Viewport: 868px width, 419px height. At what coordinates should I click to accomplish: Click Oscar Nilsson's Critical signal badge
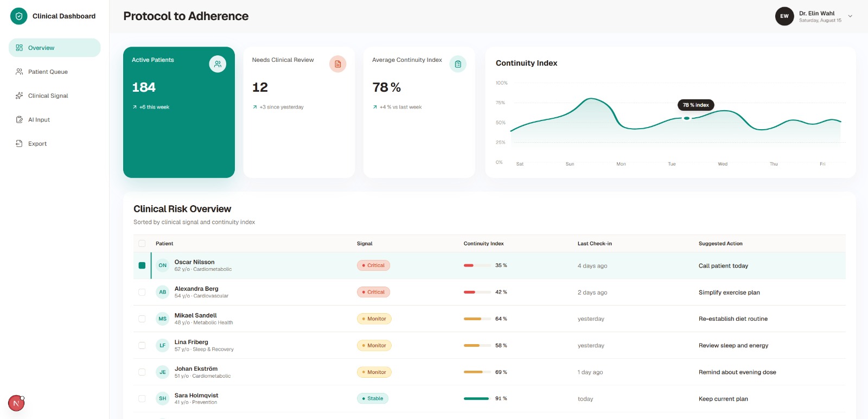pos(373,265)
